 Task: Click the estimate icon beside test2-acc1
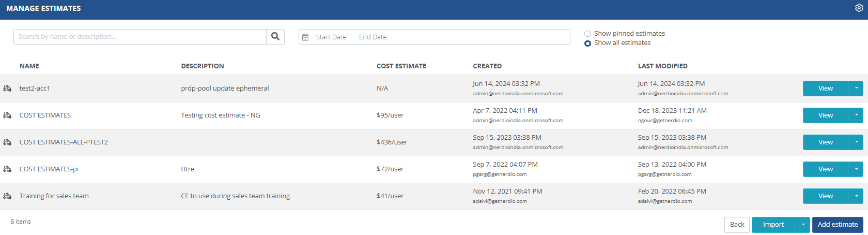click(7, 89)
